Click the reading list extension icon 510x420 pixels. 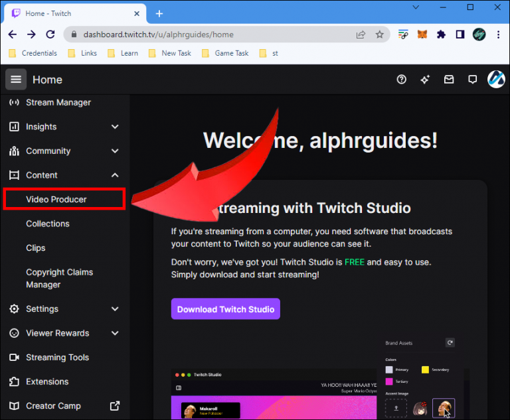click(403, 34)
